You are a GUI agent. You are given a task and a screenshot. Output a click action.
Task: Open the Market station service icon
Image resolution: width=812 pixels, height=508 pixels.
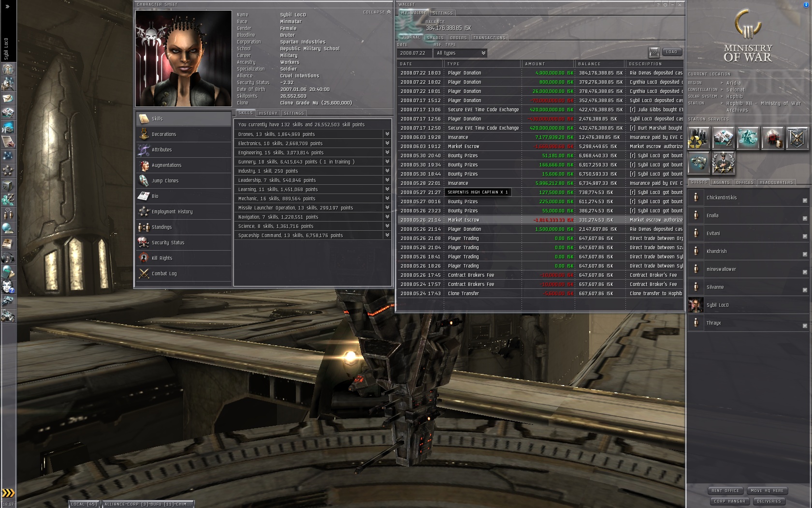pyautogui.click(x=723, y=138)
